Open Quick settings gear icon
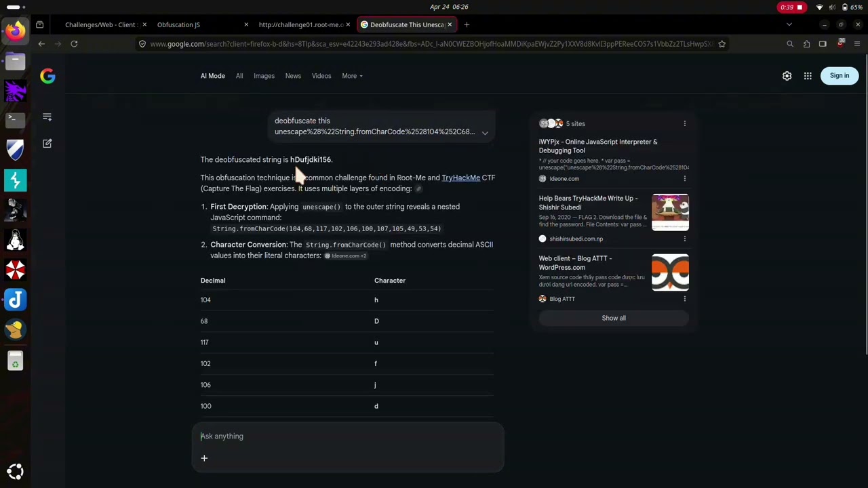Image resolution: width=868 pixels, height=488 pixels. [x=787, y=76]
